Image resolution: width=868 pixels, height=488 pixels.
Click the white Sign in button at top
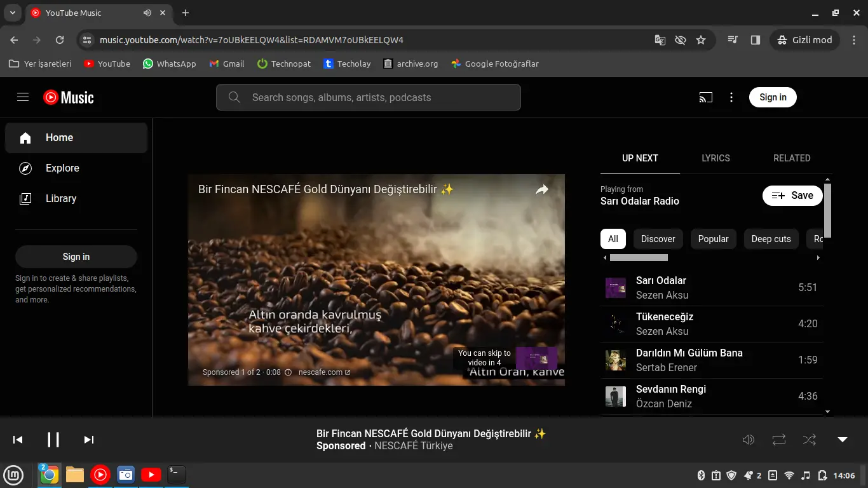coord(773,97)
